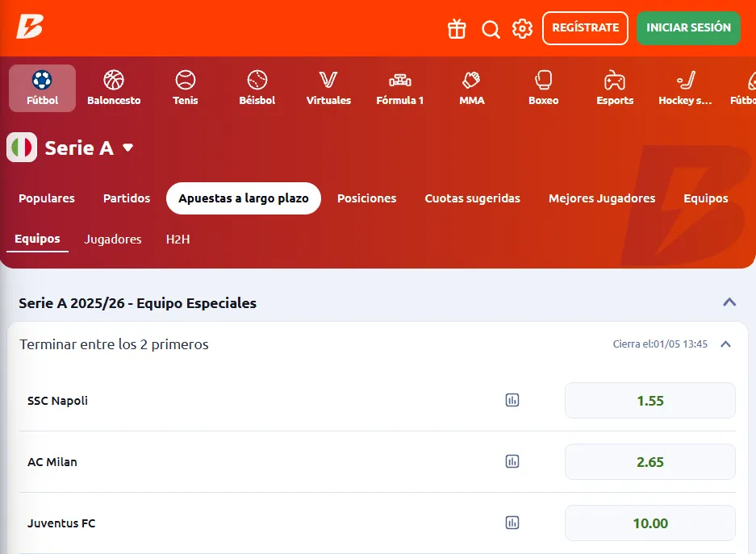Switch to the Populares tab
Screen dimensions: 756x554
[x=47, y=198]
